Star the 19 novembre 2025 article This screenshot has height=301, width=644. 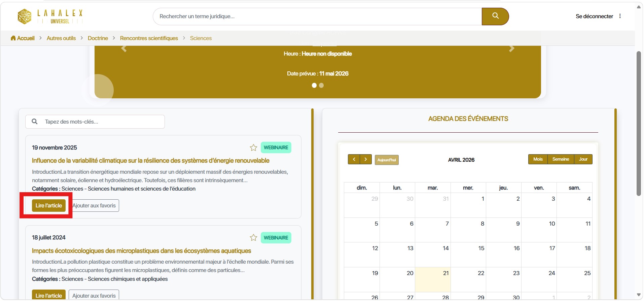[x=253, y=147]
